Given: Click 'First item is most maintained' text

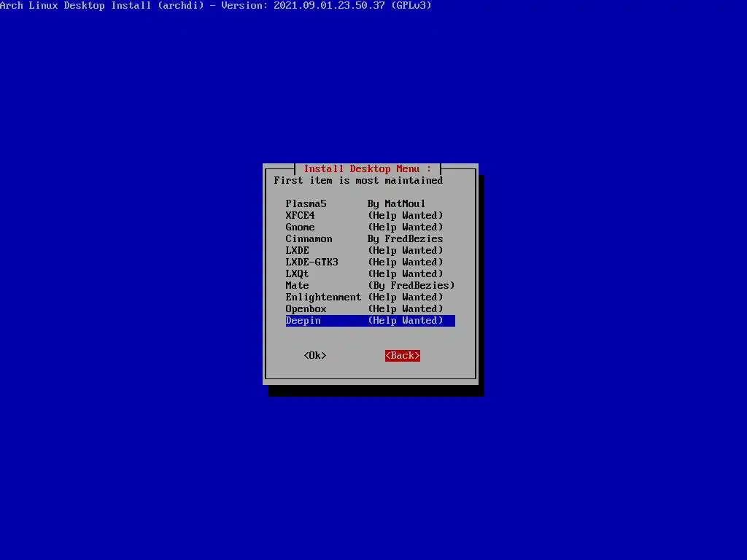Looking at the screenshot, I should (x=358, y=181).
